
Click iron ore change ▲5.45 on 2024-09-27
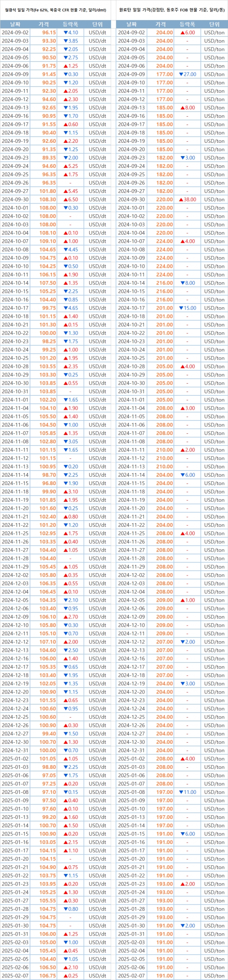point(70,191)
